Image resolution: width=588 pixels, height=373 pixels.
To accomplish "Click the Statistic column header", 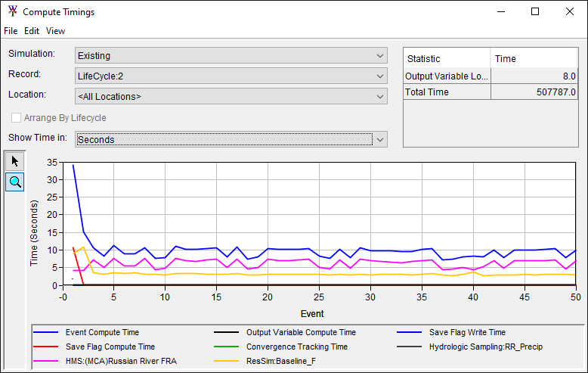I will [447, 58].
